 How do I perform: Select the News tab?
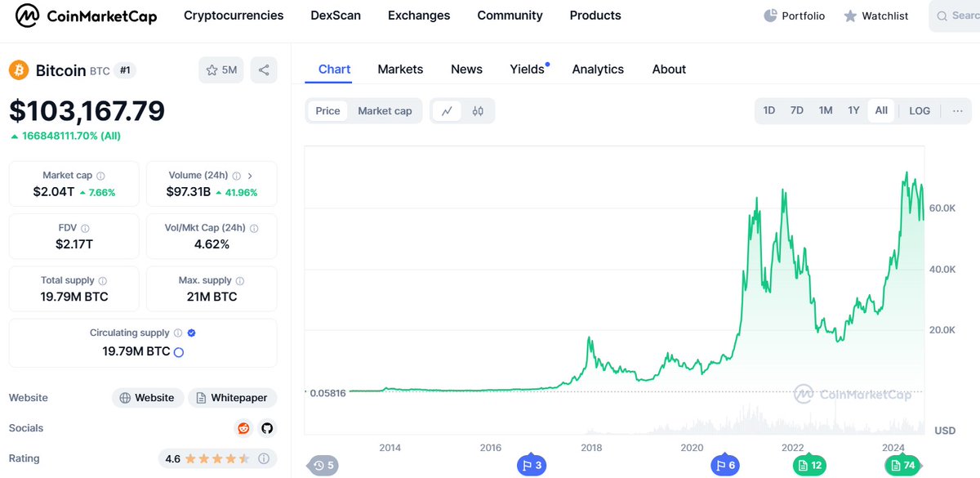click(x=466, y=69)
